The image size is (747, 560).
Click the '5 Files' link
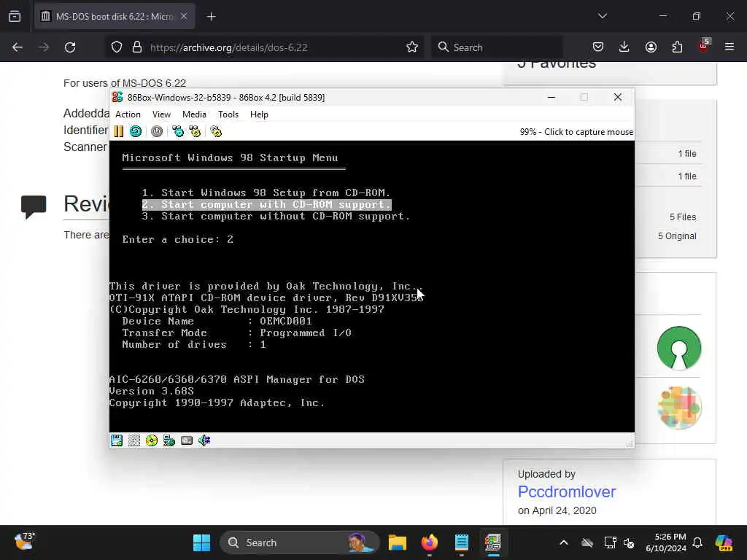[x=683, y=217]
